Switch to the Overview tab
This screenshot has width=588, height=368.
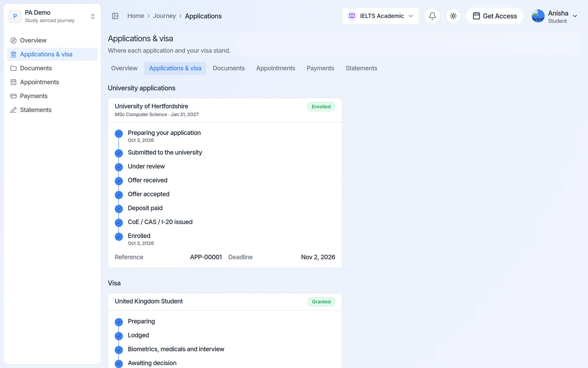pos(124,68)
